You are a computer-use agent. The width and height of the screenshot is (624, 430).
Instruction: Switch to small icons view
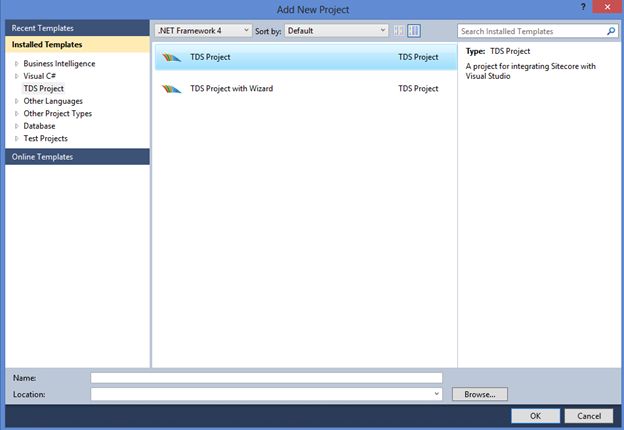coord(398,31)
